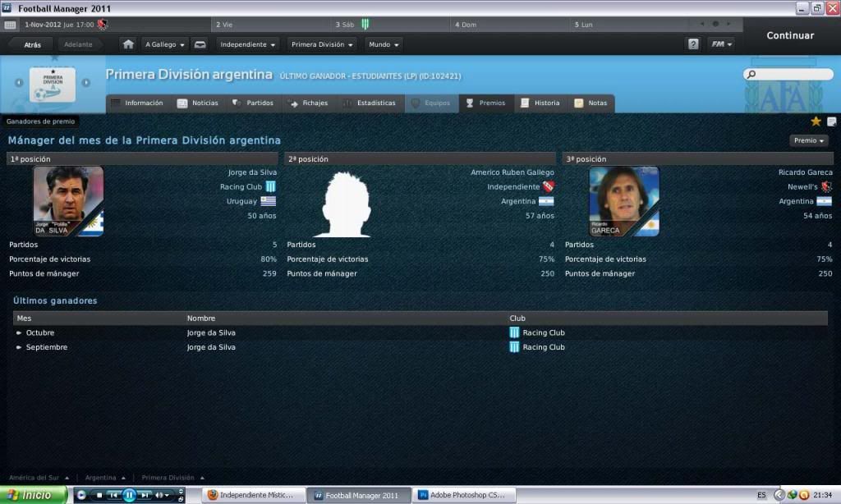This screenshot has width=841, height=504.
Task: Open Ricardo Gareca's portrait photo
Action: coord(624,201)
